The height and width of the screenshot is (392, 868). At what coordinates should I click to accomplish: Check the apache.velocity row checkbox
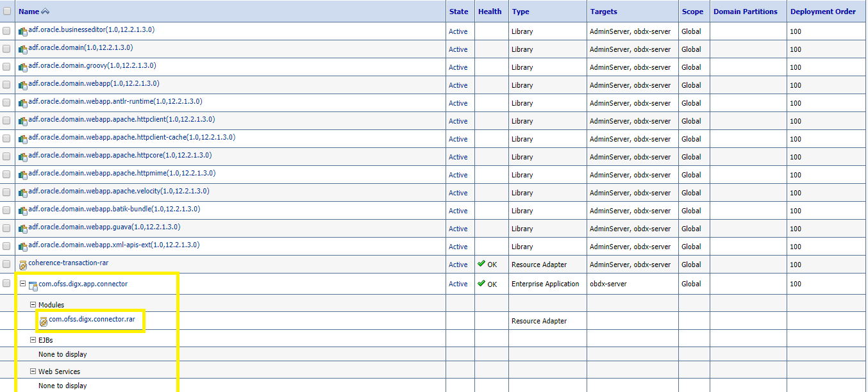(6, 192)
